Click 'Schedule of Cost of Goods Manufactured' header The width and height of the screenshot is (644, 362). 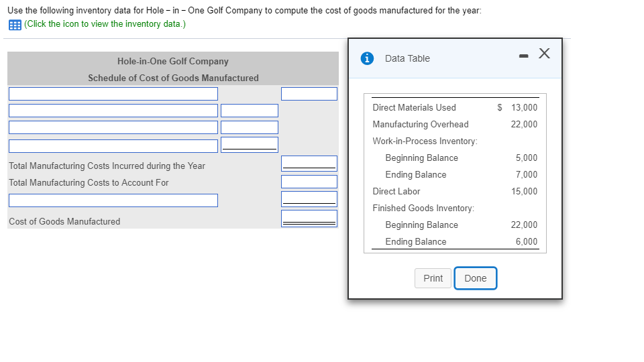click(173, 78)
